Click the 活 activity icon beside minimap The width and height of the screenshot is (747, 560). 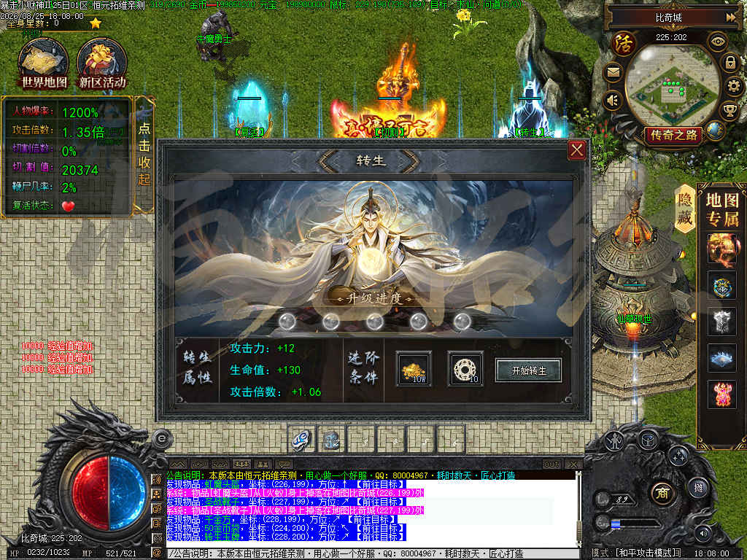pyautogui.click(x=624, y=44)
